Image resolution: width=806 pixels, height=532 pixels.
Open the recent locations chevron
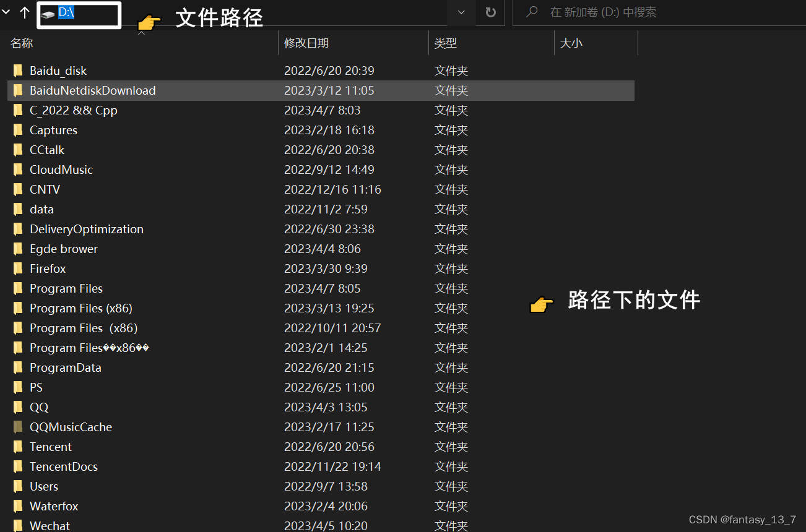click(6, 12)
